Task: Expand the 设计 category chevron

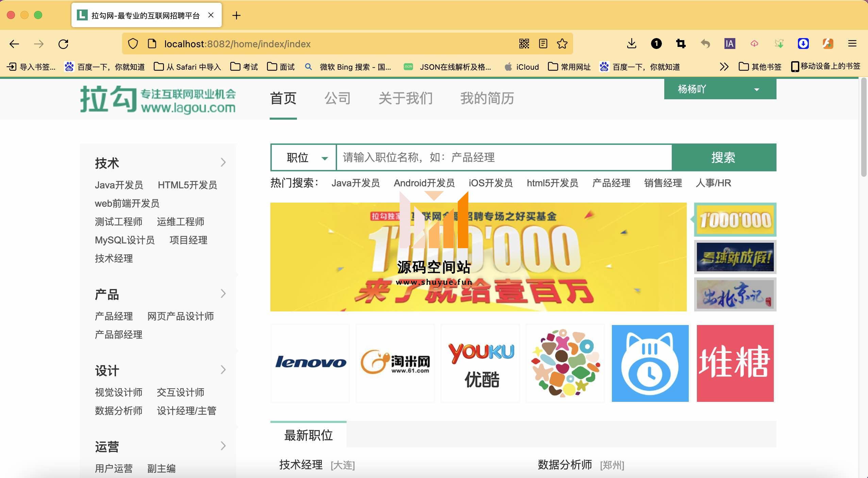Action: pyautogui.click(x=223, y=370)
